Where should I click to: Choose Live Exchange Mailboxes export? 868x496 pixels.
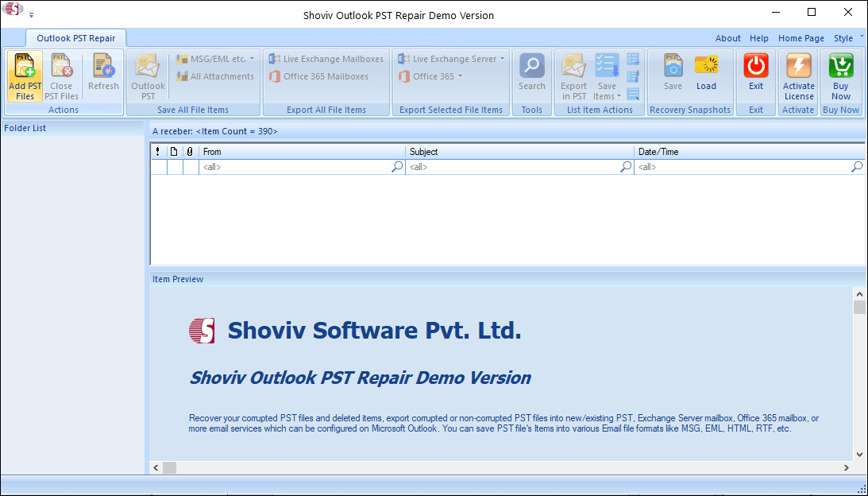(326, 59)
